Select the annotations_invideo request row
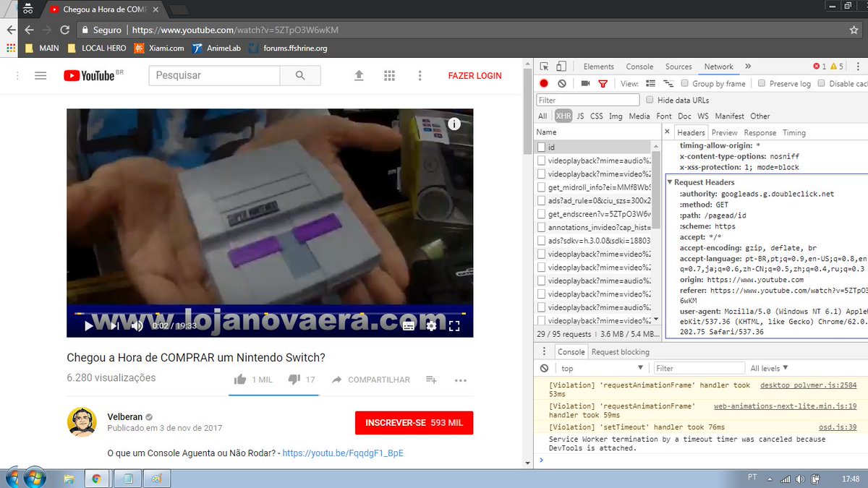Viewport: 868px width, 488px height. point(593,227)
